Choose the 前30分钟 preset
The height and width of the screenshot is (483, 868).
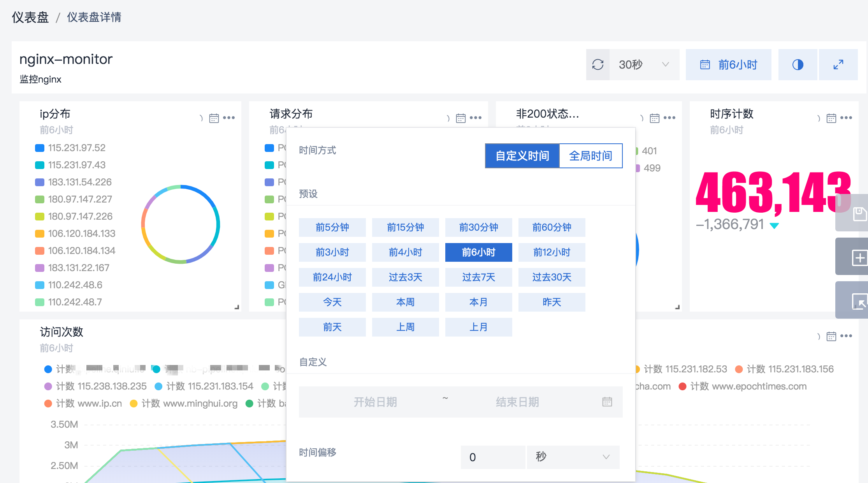tap(479, 227)
